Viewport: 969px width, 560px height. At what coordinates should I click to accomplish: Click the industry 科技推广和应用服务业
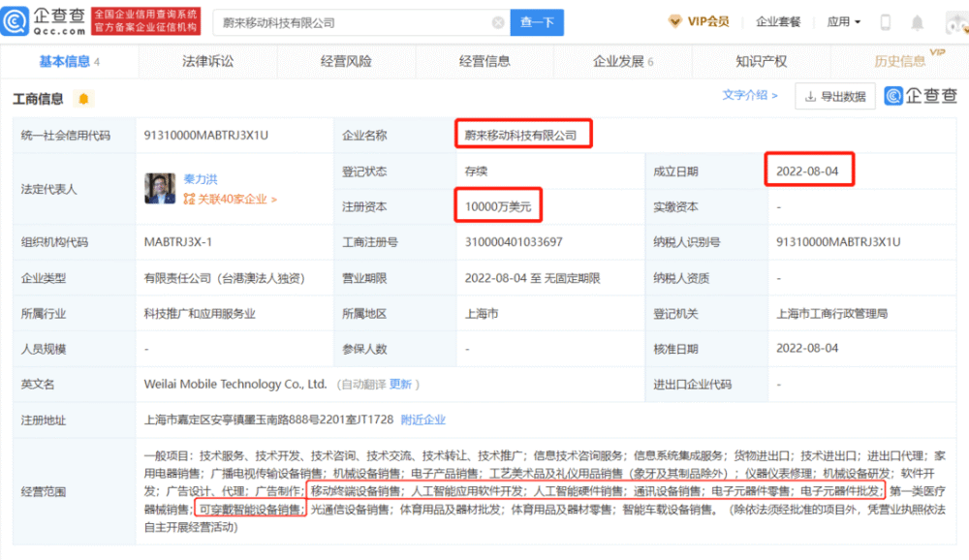pyautogui.click(x=200, y=314)
